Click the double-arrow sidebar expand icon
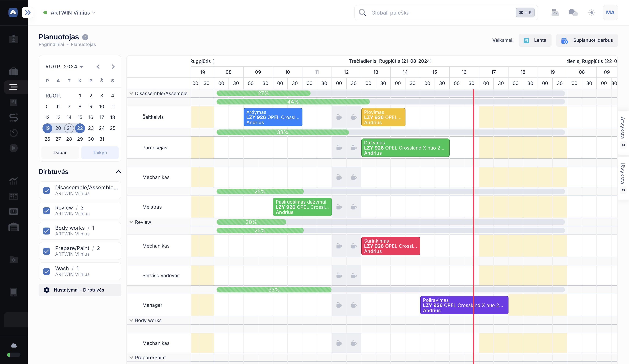The image size is (629, 364). coord(28,13)
